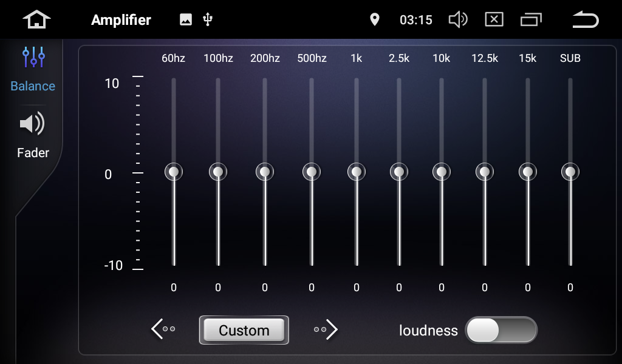Tap the clock showing 03:15
The height and width of the screenshot is (364, 622).
tap(415, 20)
